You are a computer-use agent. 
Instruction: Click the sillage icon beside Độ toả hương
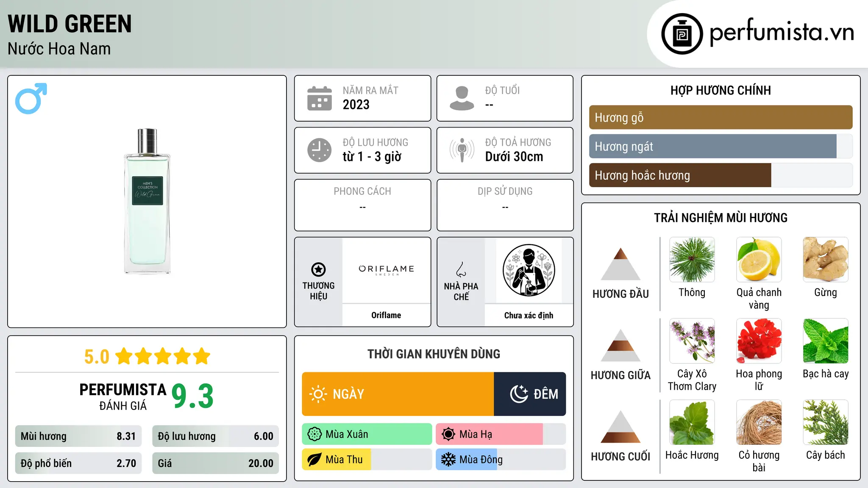(462, 150)
